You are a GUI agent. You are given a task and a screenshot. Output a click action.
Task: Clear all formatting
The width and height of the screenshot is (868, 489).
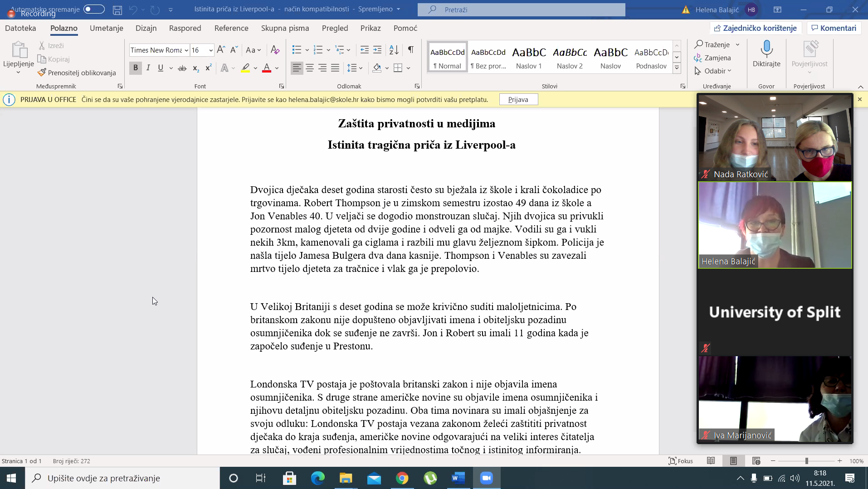click(x=275, y=50)
